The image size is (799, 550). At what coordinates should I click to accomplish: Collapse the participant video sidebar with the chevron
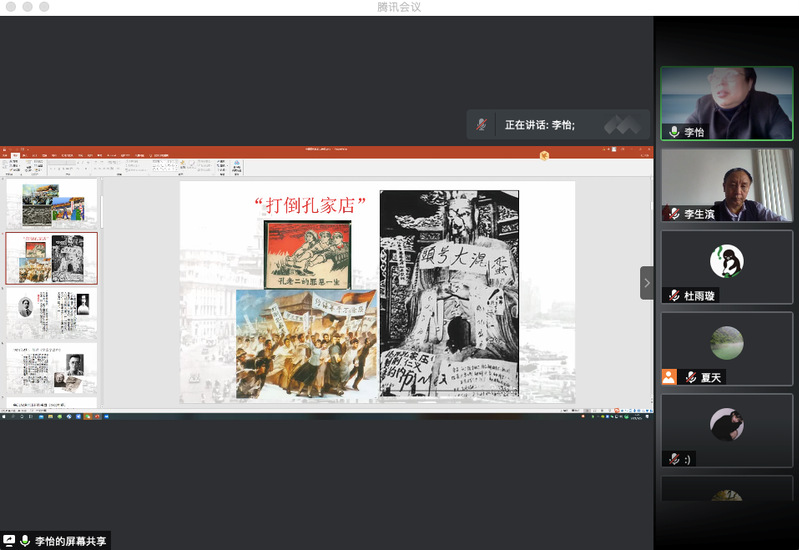click(x=646, y=283)
